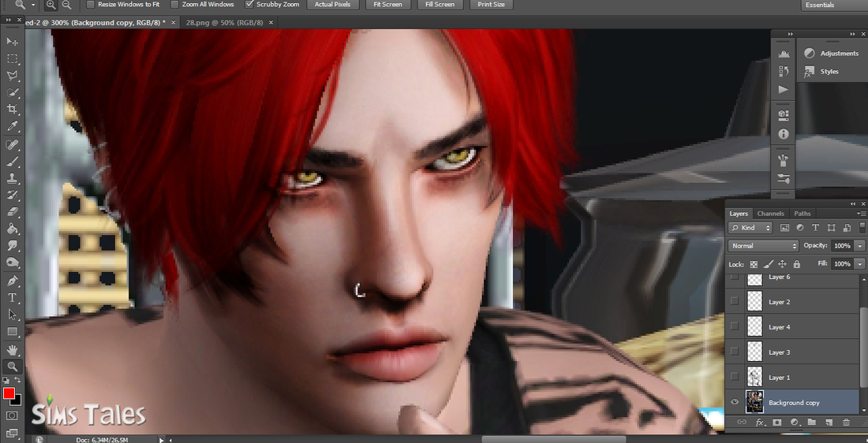
Task: Show Layer 4 visibility box
Action: tap(735, 326)
